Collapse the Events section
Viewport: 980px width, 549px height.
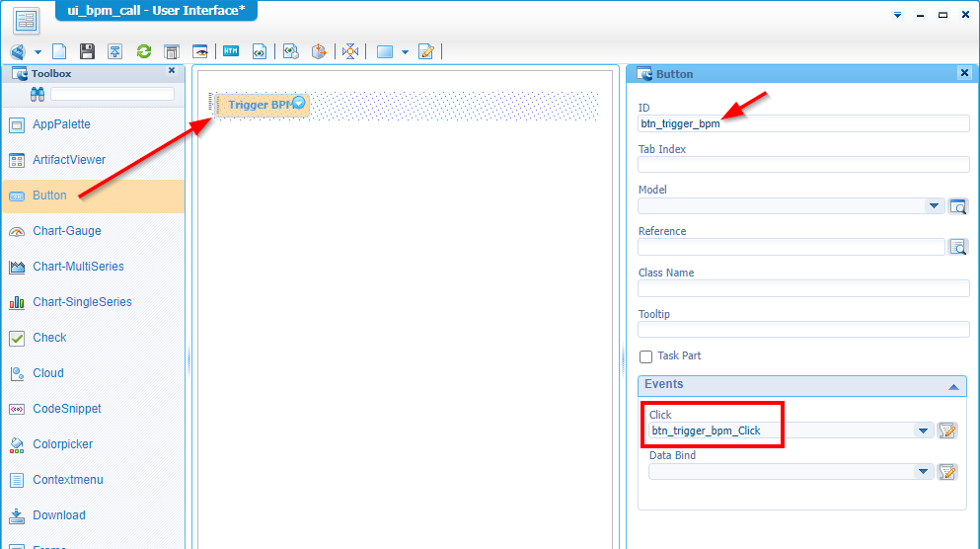coord(953,386)
